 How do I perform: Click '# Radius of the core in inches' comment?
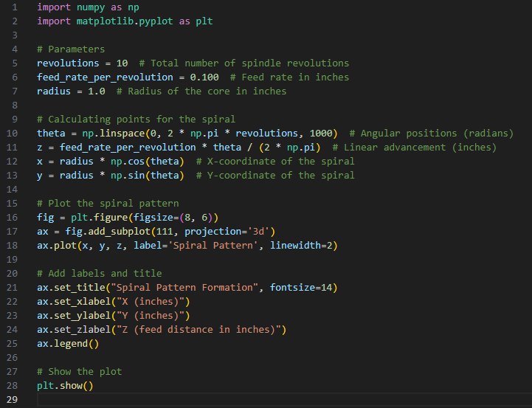(x=201, y=91)
